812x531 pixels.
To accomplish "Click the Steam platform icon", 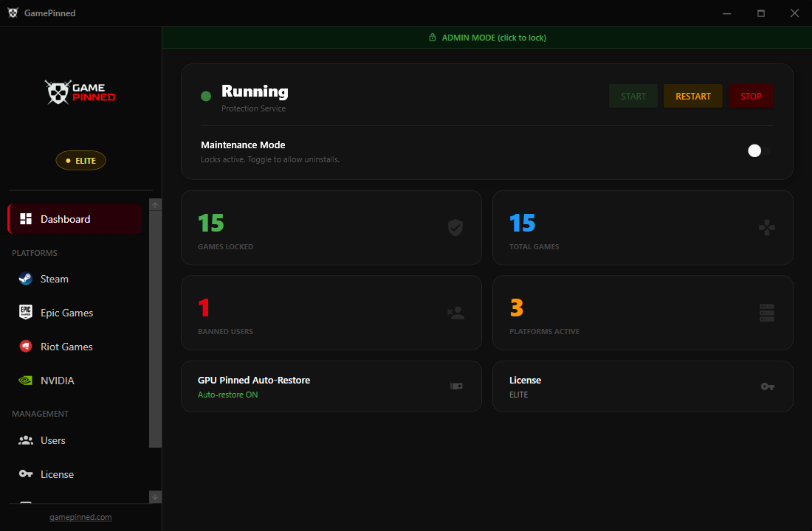I will coord(26,279).
